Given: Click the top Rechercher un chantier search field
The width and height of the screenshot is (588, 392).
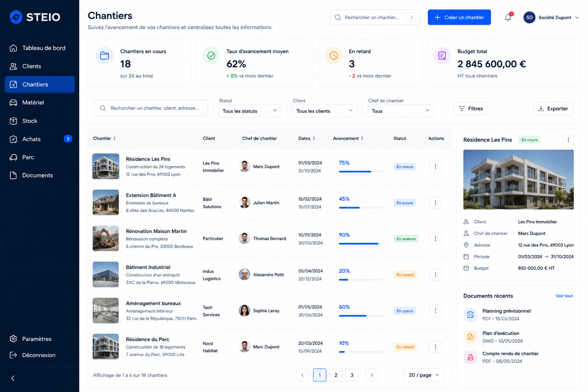Looking at the screenshot, I should pos(375,17).
